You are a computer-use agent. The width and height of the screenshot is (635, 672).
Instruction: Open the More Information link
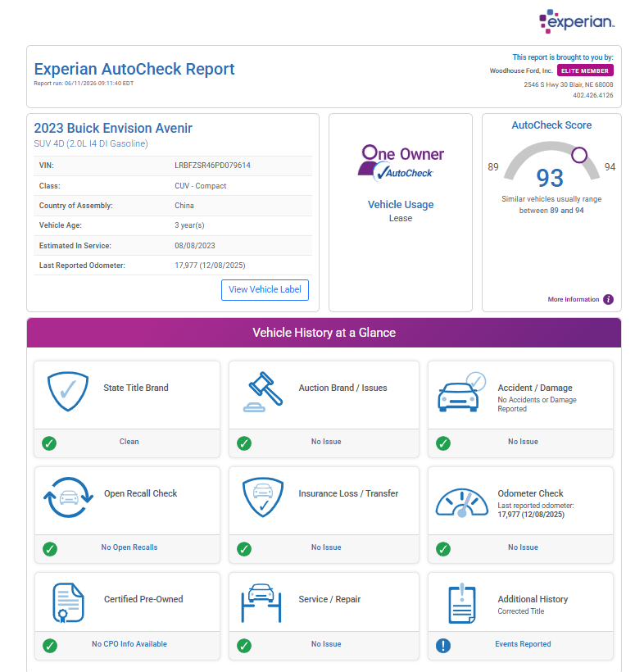click(574, 300)
